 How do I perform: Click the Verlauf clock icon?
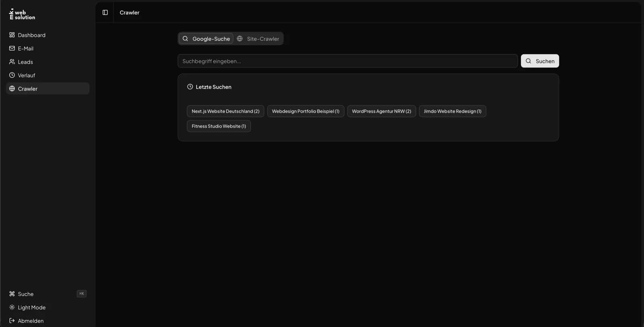(x=12, y=75)
